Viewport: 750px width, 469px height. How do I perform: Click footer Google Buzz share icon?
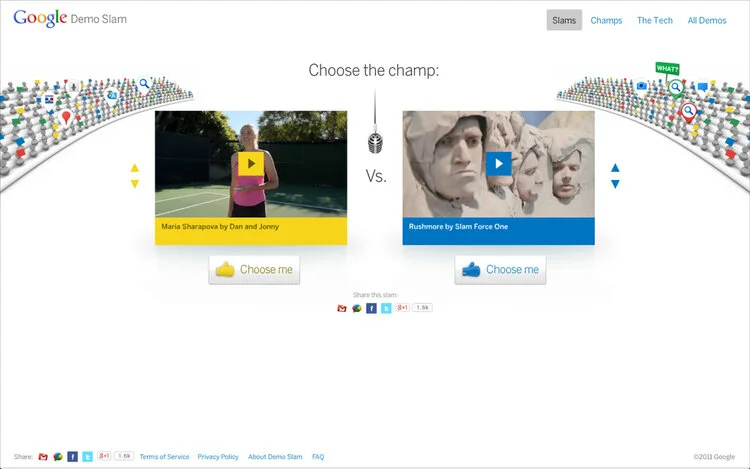[58, 457]
